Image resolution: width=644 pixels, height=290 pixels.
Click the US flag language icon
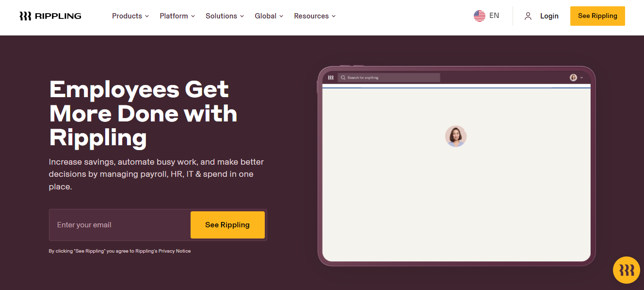(x=480, y=16)
